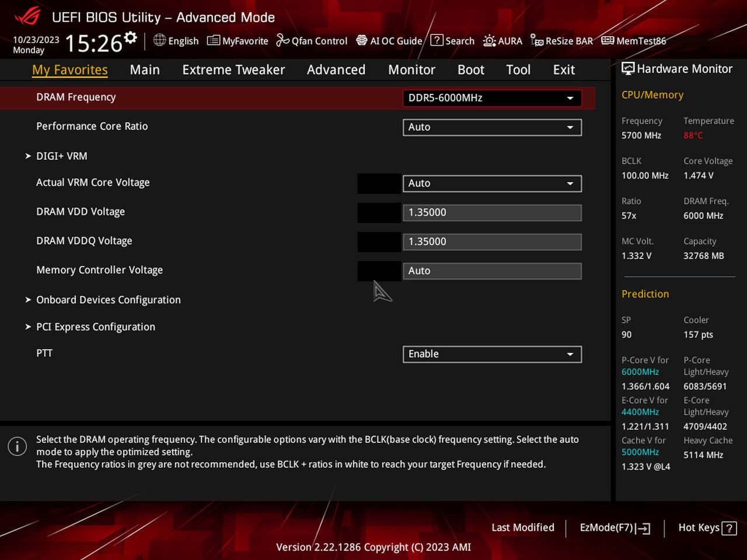Switch to EzMode(F7)
This screenshot has width=747, height=560.
tap(615, 527)
